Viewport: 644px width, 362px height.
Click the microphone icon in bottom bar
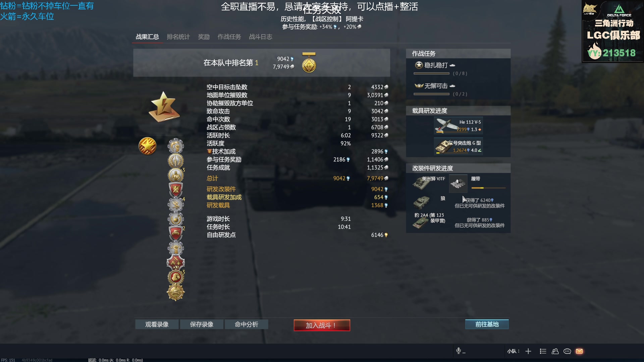click(459, 351)
